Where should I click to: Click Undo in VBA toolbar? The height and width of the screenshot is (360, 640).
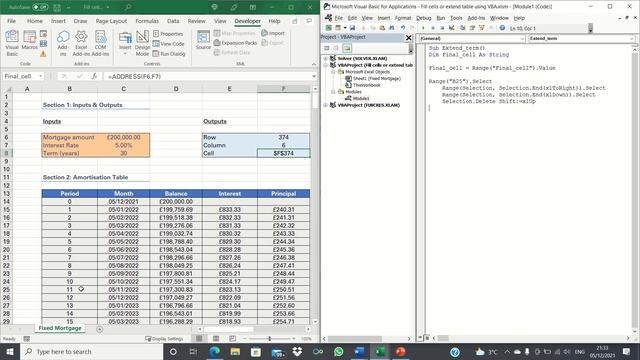[403, 28]
